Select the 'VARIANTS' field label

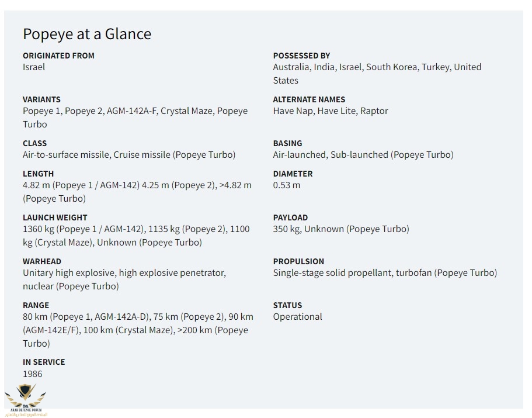click(41, 99)
